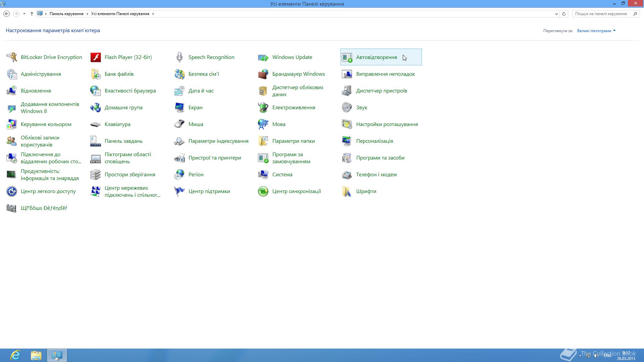This screenshot has height=362, width=644.
Task: Open the Електроживлення icon
Action: click(263, 108)
